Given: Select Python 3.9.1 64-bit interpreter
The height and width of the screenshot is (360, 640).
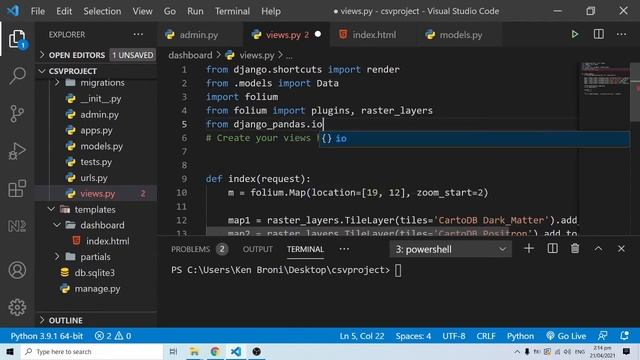Looking at the screenshot, I should pos(47,336).
